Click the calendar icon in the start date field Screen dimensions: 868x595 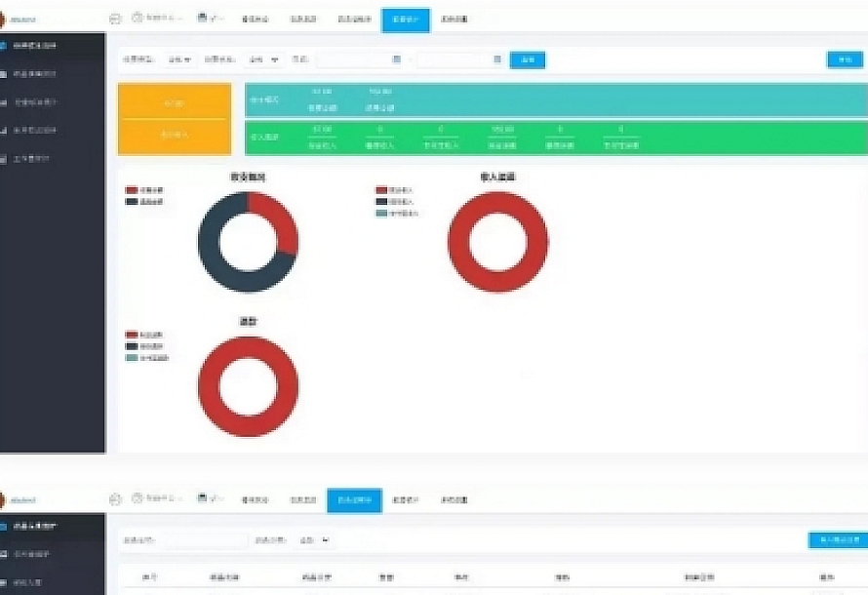397,60
